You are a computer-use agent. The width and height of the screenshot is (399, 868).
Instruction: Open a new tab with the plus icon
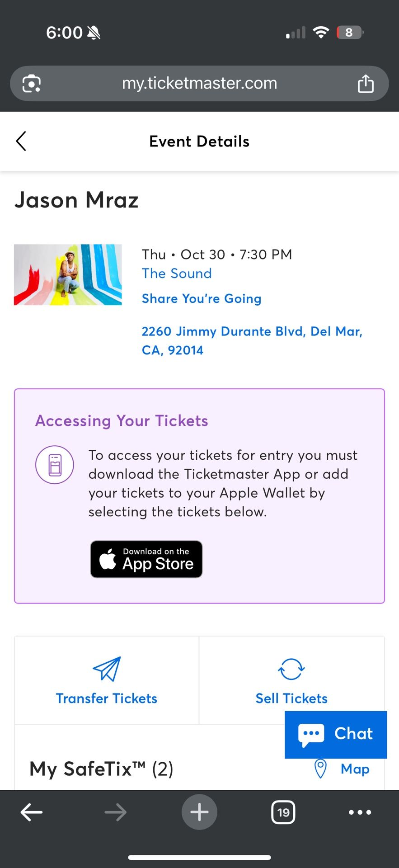(199, 812)
